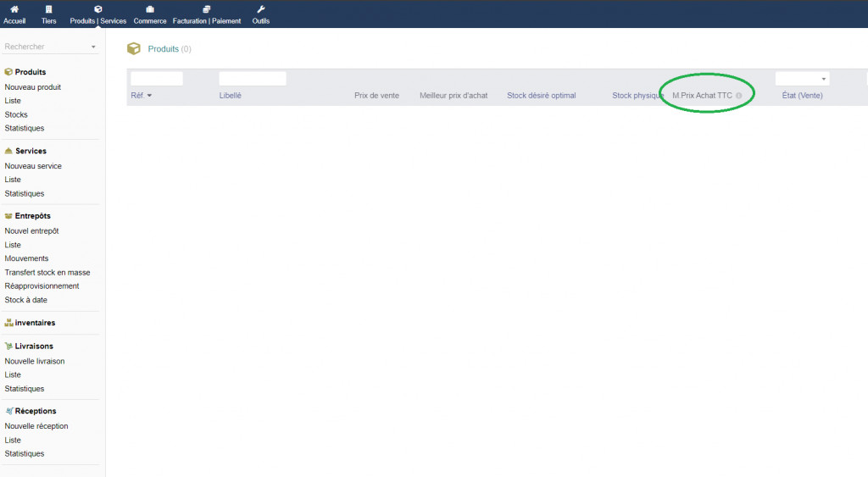Click the Commerce briefcase icon
Screen dimensions: 868x477
pos(150,8)
